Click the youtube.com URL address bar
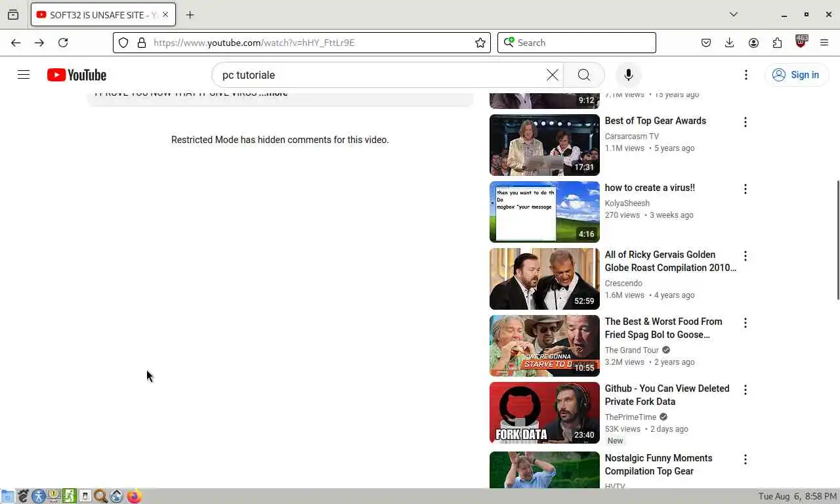The height and width of the screenshot is (504, 840). coord(302,43)
